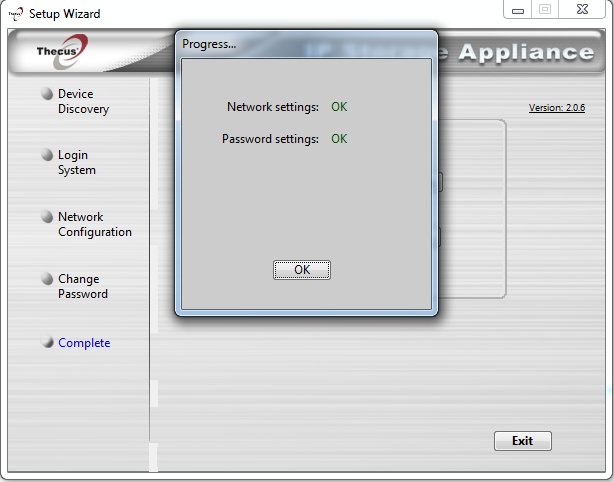The width and height of the screenshot is (614, 482).
Task: Close the Setup Wizard window
Action: point(584,9)
